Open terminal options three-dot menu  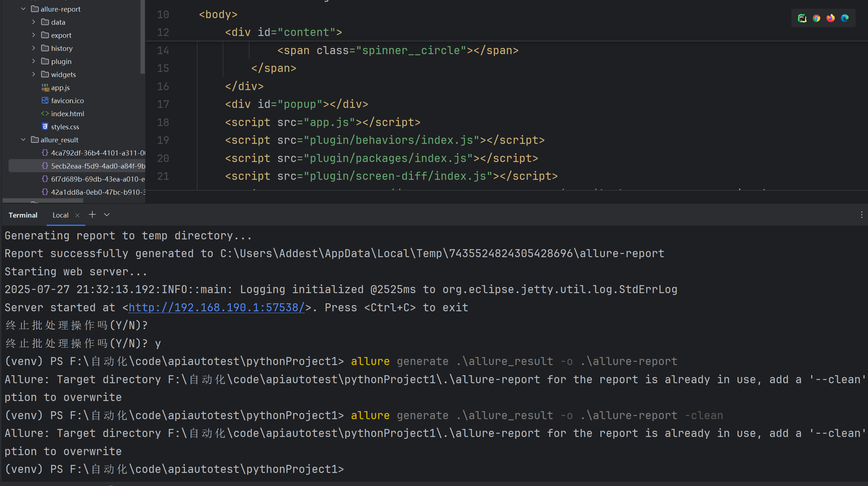tap(861, 215)
